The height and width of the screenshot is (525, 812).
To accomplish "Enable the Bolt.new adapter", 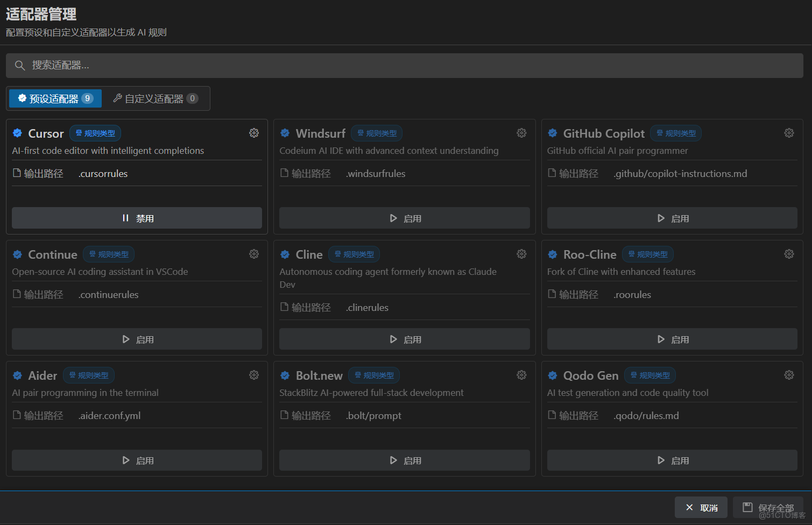I will 404,460.
